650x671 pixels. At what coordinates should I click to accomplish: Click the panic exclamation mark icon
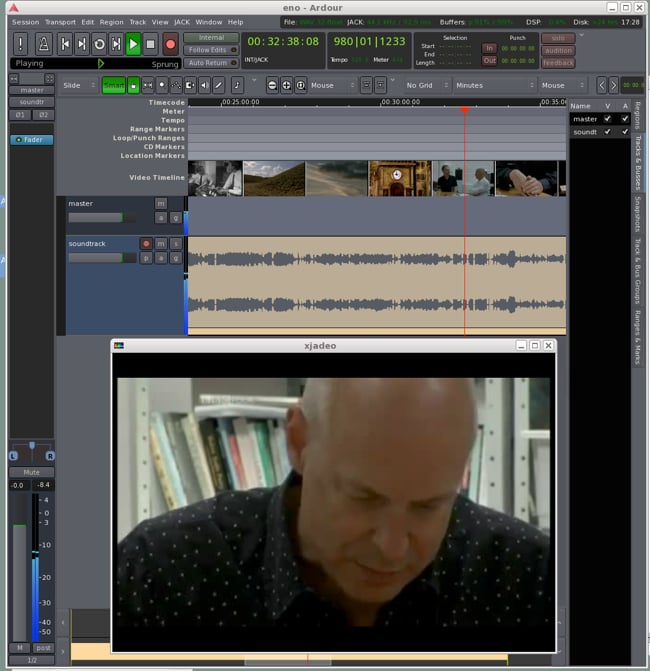point(20,43)
